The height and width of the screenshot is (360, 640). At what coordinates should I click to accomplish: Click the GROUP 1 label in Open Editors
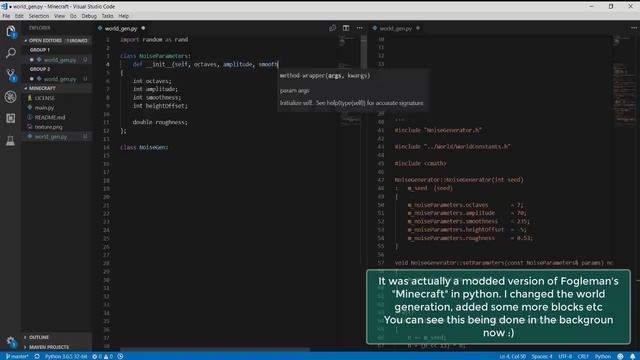(40, 50)
